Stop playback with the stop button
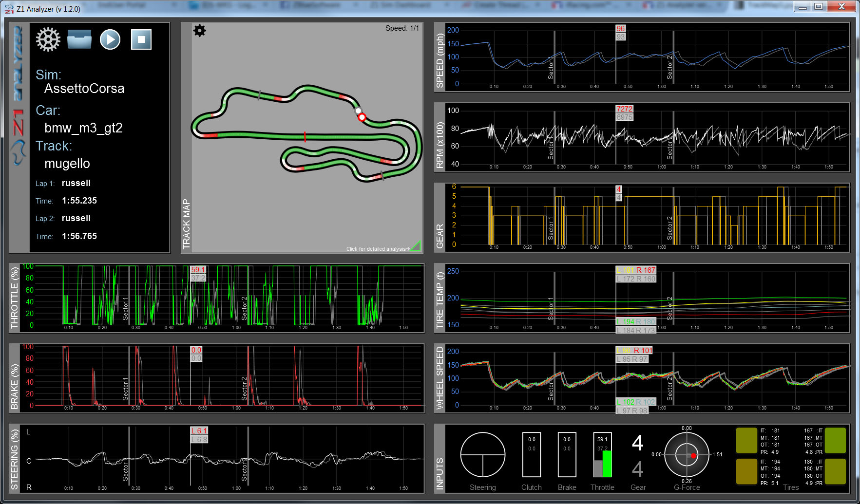The width and height of the screenshot is (860, 504). [141, 39]
